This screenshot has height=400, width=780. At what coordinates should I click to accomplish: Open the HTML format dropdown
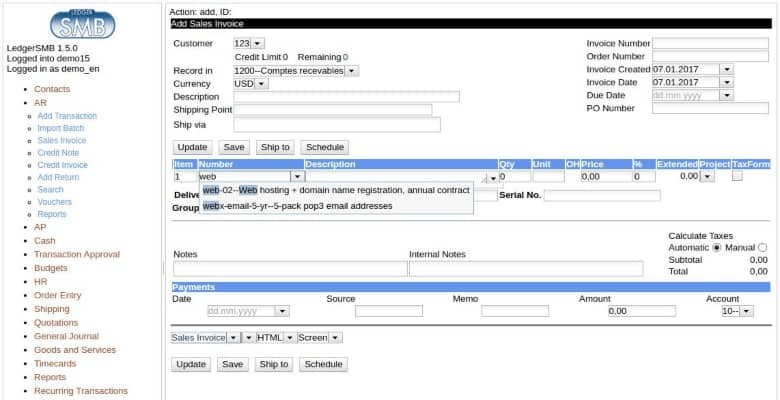(x=290, y=338)
